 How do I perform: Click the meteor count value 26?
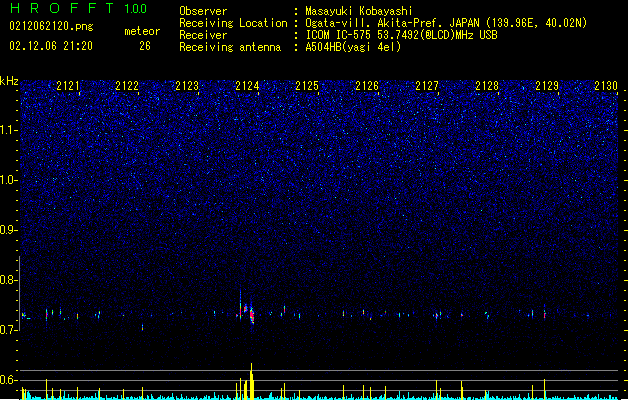click(x=145, y=46)
